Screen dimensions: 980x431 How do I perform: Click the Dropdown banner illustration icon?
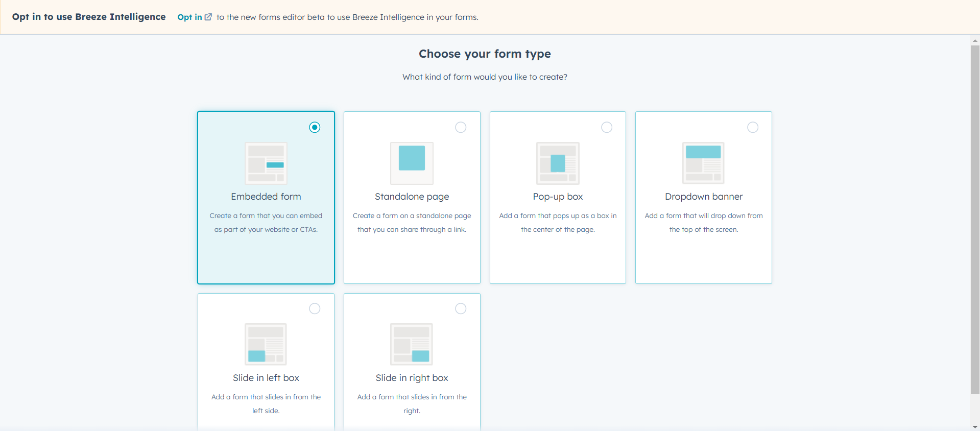[703, 163]
